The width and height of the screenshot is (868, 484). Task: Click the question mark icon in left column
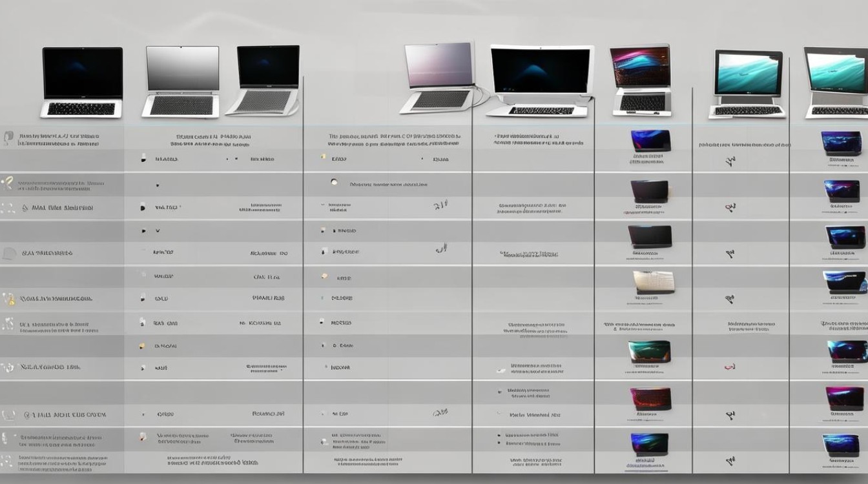8,183
